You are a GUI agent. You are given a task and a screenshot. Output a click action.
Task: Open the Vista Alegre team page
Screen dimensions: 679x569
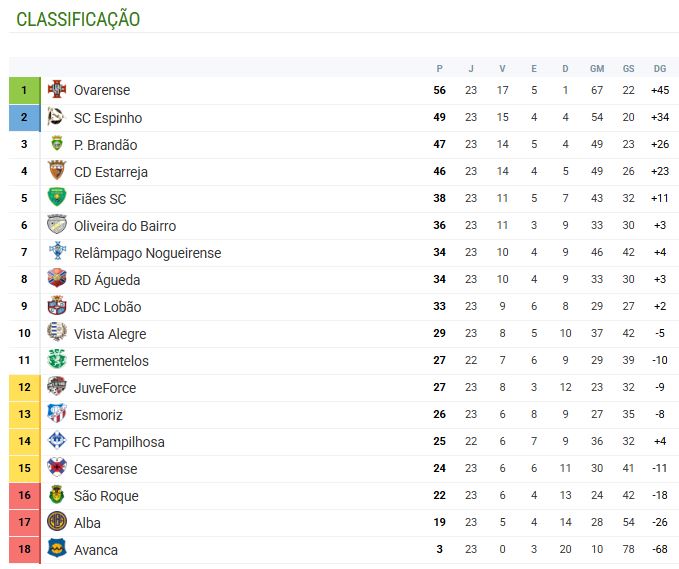coord(110,334)
